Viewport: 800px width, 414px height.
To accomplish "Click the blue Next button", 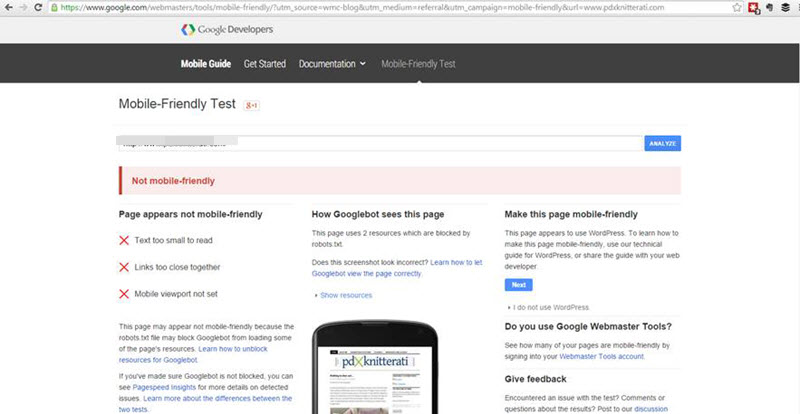I will coord(518,285).
